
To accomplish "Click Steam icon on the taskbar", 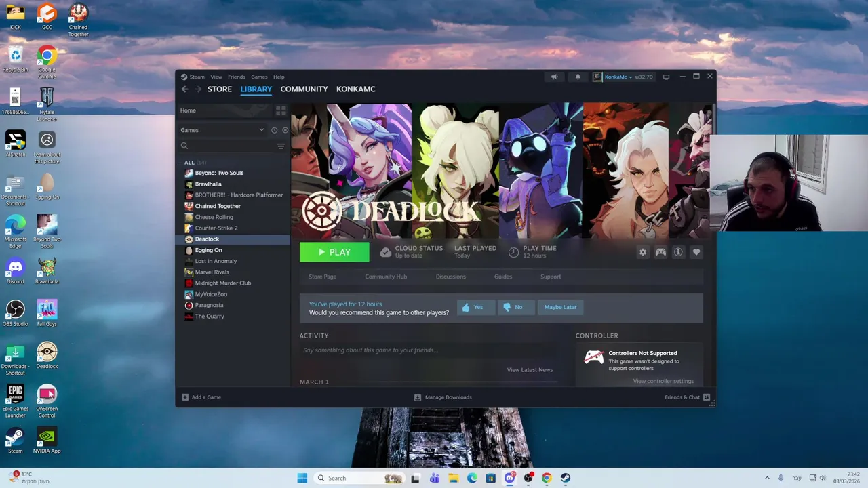I will click(566, 478).
